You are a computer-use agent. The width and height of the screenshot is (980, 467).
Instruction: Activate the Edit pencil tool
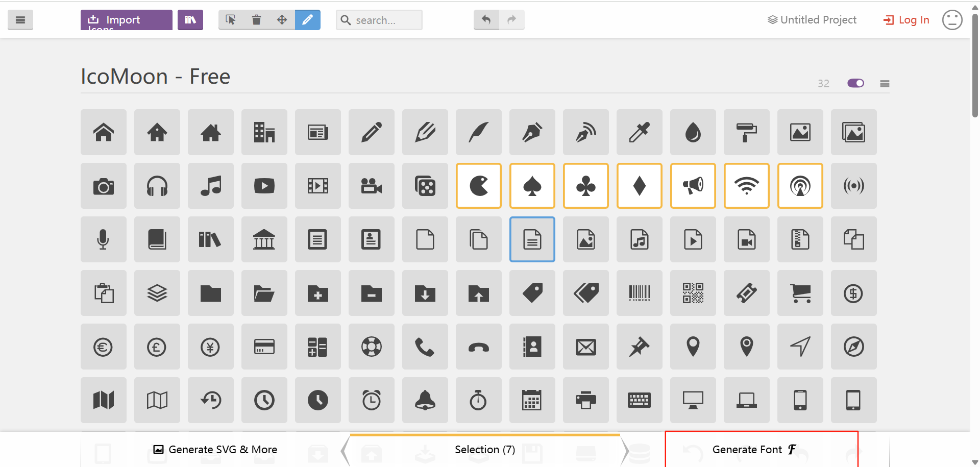click(x=307, y=20)
